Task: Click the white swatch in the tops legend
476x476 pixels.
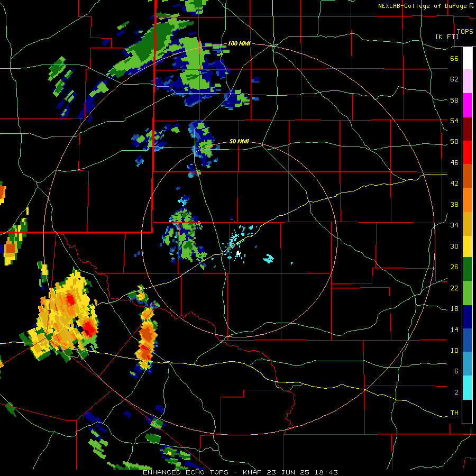Action: click(467, 58)
